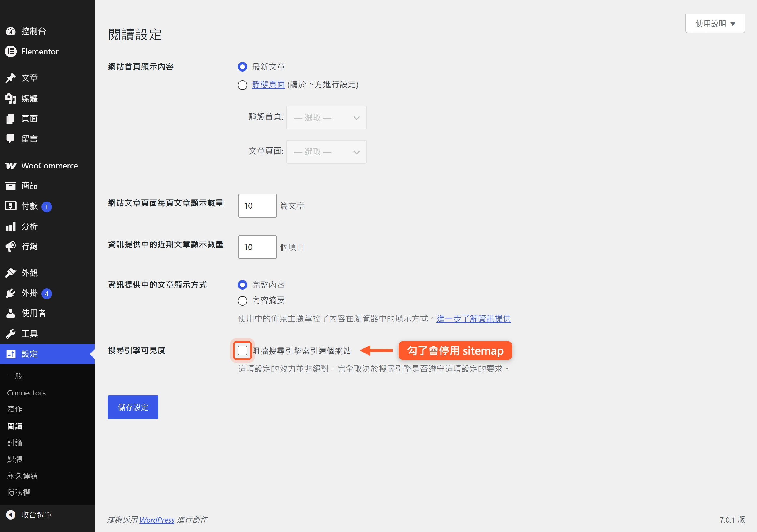
Task: Click the 工具 wrench icon
Action: click(x=11, y=334)
